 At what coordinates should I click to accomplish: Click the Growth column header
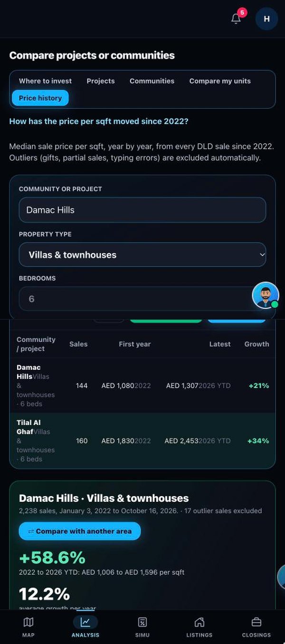(257, 344)
